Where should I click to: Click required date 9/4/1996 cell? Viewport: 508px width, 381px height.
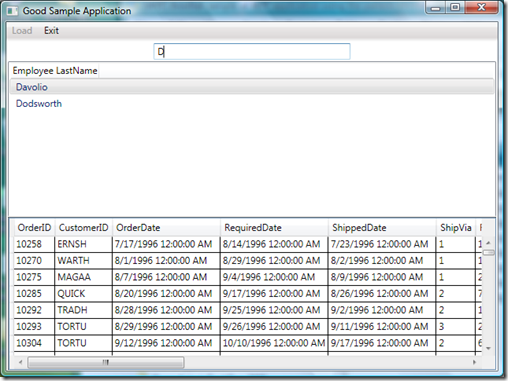(x=274, y=277)
